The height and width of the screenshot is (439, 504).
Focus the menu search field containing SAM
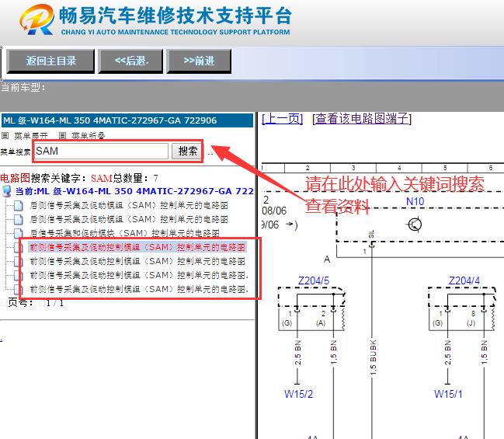pyautogui.click(x=101, y=151)
